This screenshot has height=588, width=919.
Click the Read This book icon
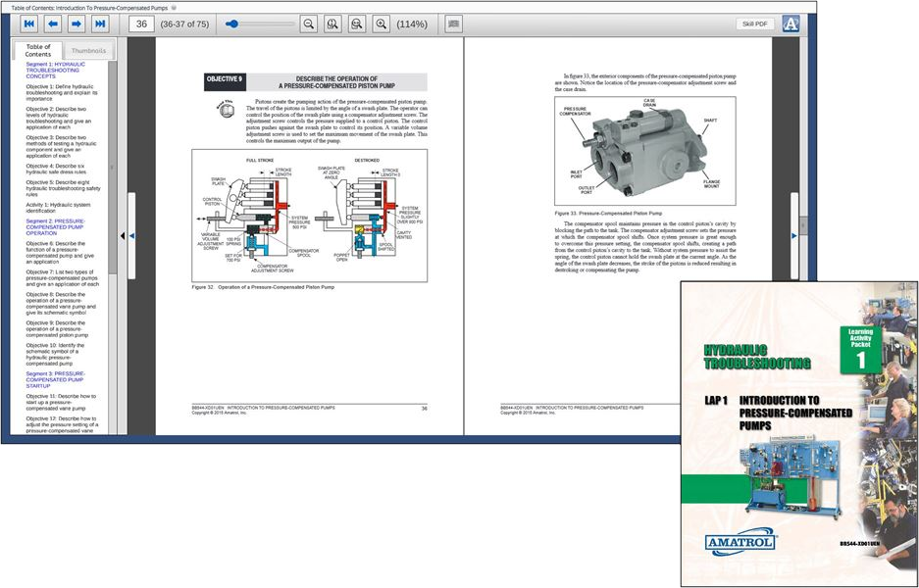click(x=226, y=109)
